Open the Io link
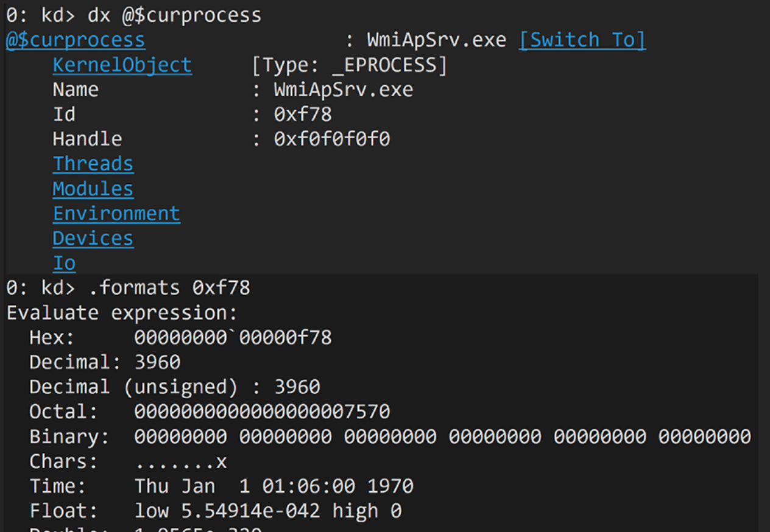The image size is (770, 532). coord(64,264)
